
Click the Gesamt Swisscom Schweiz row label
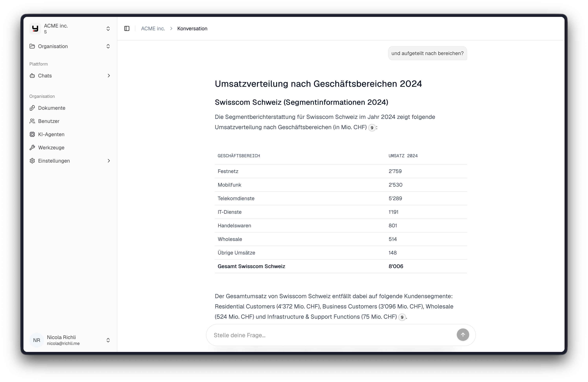[251, 267]
